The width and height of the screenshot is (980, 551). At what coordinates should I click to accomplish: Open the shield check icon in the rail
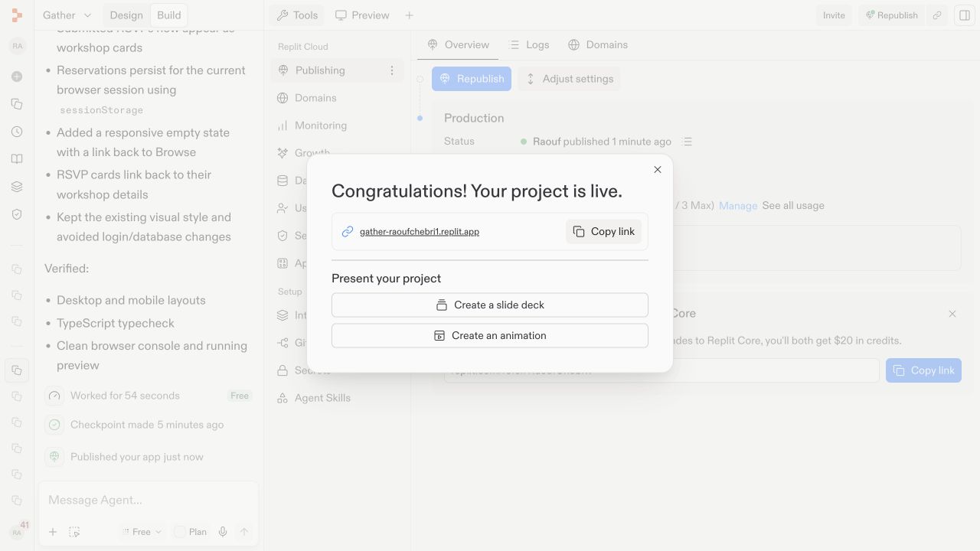(17, 214)
